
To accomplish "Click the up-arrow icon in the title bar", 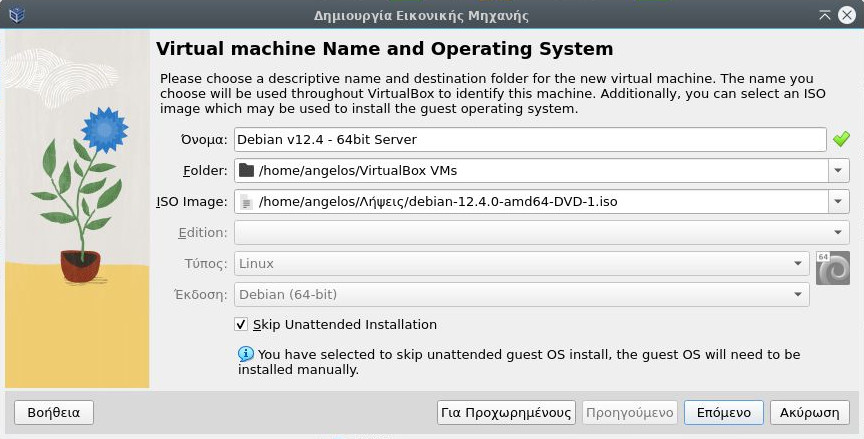I will [x=825, y=15].
